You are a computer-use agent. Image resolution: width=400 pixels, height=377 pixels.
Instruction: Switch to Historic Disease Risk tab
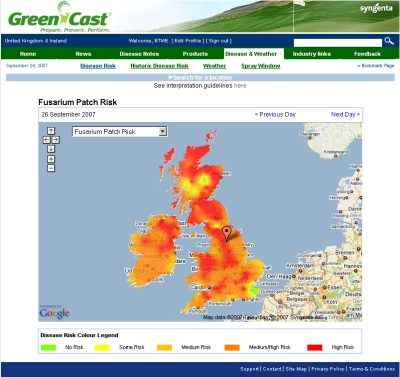(x=159, y=66)
